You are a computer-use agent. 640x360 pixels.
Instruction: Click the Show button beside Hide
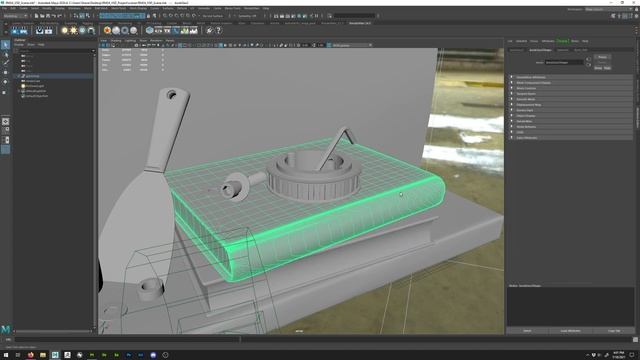tap(598, 68)
